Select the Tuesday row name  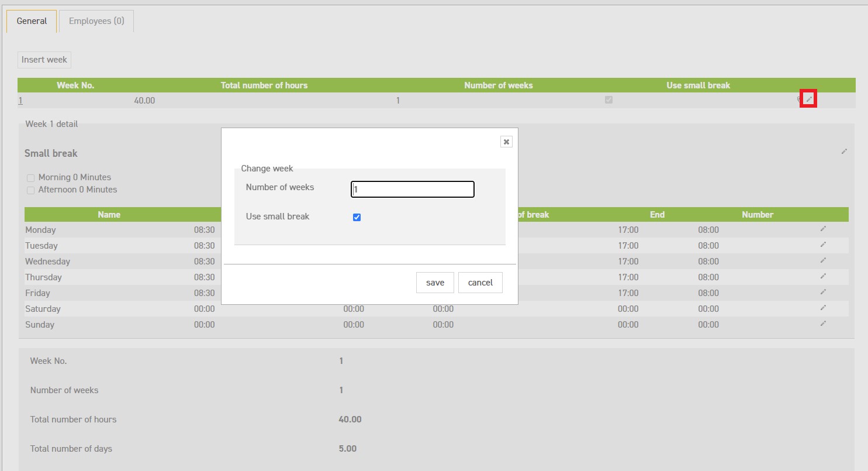(42, 246)
